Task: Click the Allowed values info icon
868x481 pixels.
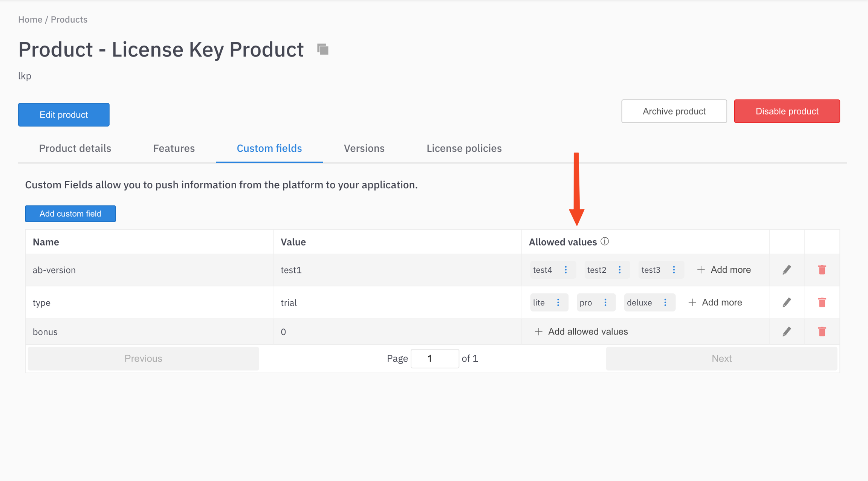Action: [x=605, y=241]
